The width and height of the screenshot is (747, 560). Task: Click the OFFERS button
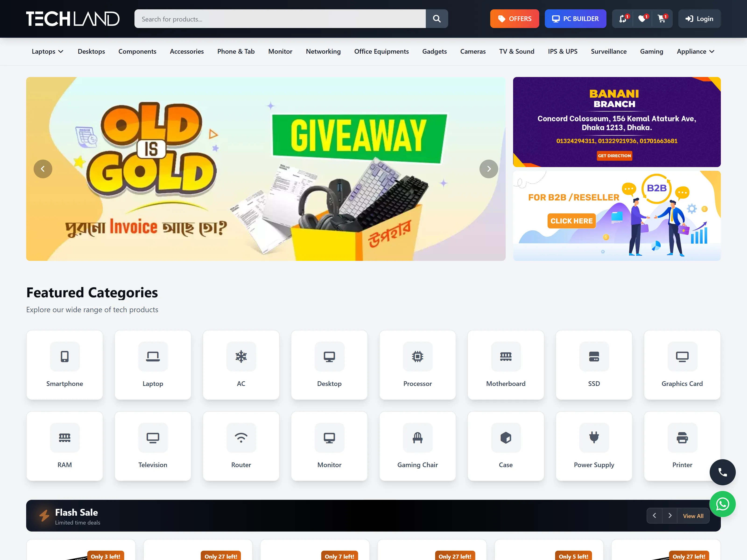coord(514,19)
